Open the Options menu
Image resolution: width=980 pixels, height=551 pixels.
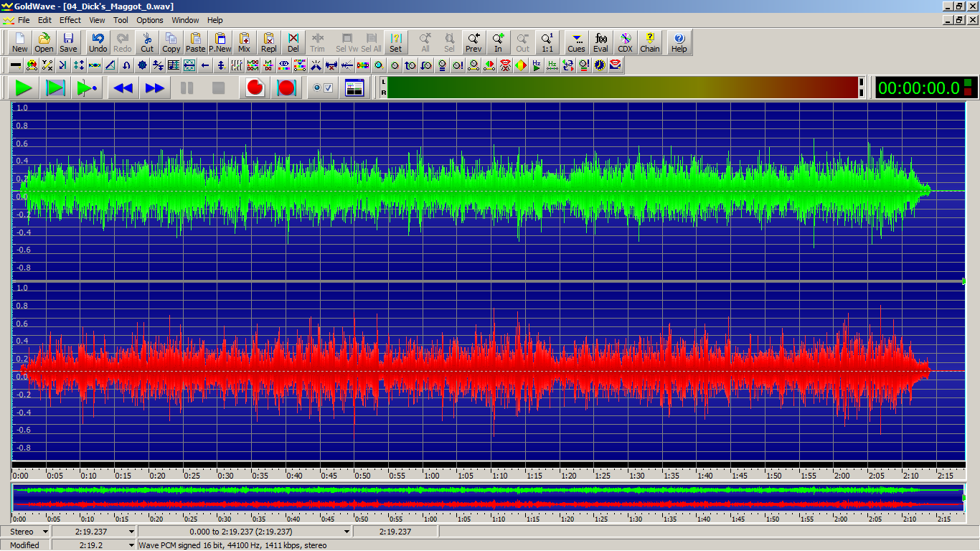[150, 20]
